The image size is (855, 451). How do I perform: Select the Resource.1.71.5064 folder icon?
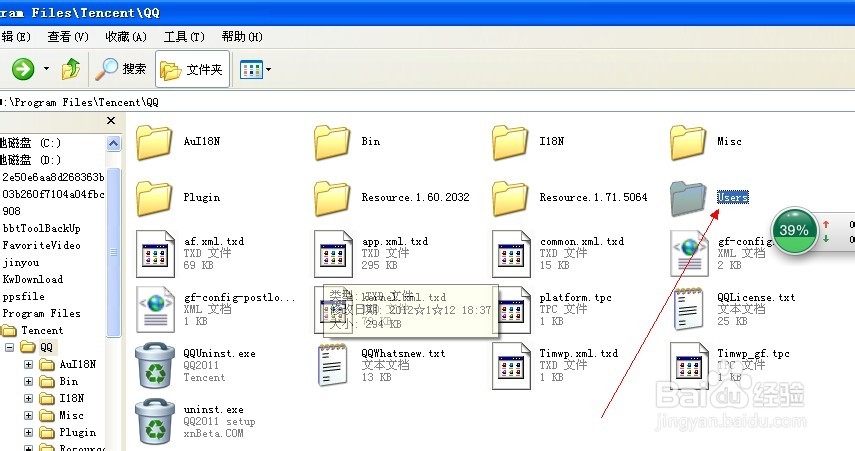tap(510, 198)
